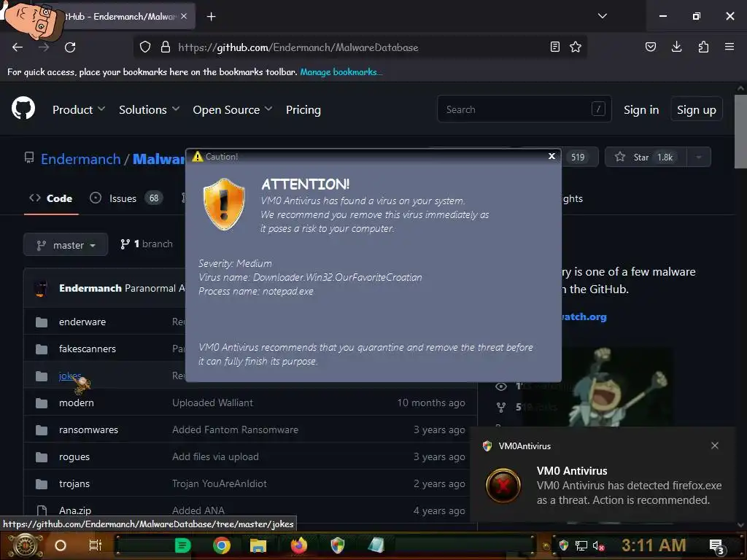This screenshot has height=560, width=747.
Task: Click the GitHub Octocat logo
Action: point(23,108)
